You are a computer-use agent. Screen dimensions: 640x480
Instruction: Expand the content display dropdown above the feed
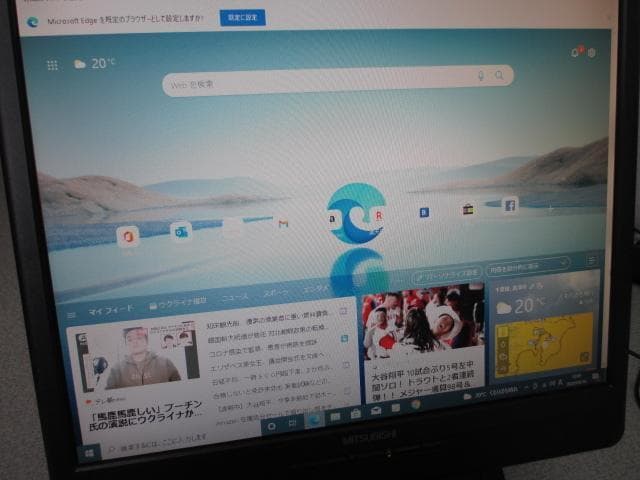528,267
